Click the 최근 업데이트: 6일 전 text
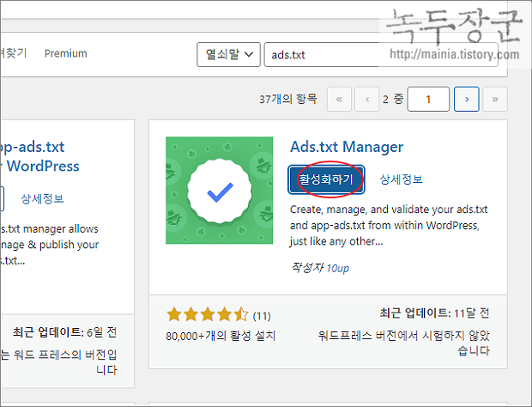 tap(65, 332)
